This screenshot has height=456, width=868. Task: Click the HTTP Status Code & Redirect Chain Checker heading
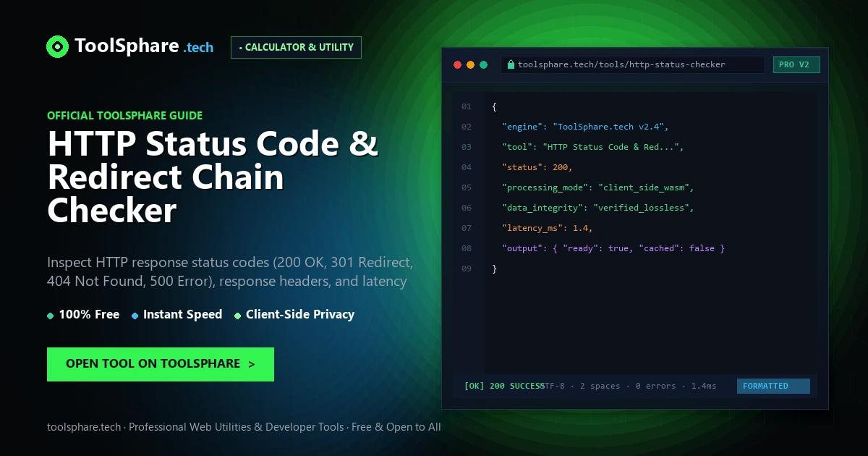click(x=213, y=177)
